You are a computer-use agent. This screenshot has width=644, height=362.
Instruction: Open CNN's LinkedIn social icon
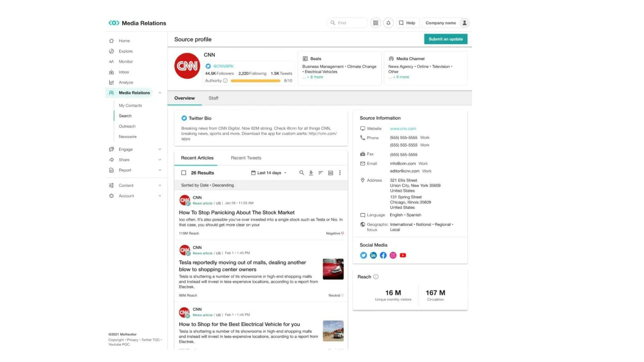pos(373,255)
